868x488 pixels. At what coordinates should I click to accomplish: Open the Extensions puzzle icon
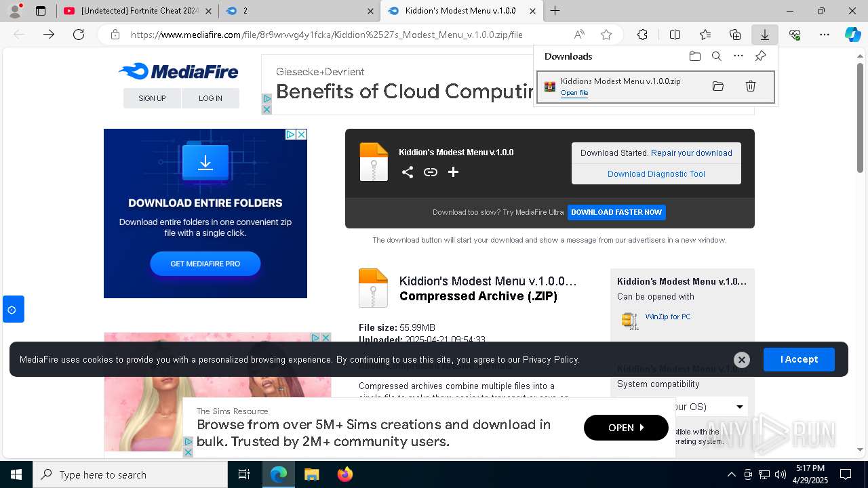(642, 35)
